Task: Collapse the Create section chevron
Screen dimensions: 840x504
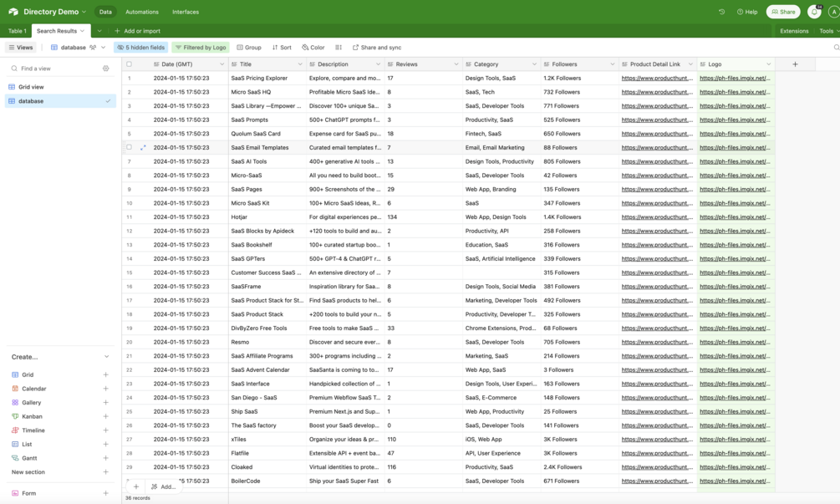Action: pyautogui.click(x=107, y=357)
